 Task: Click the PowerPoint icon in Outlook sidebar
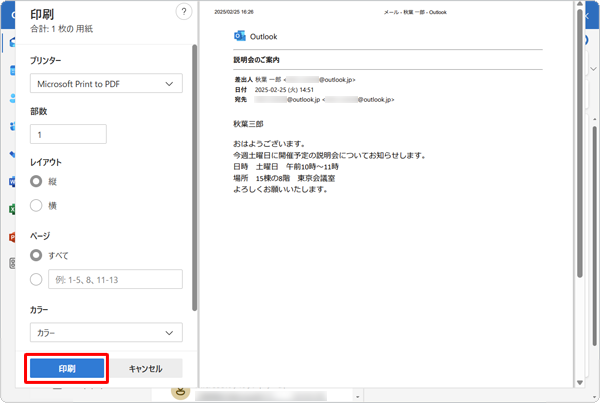coord(12,237)
